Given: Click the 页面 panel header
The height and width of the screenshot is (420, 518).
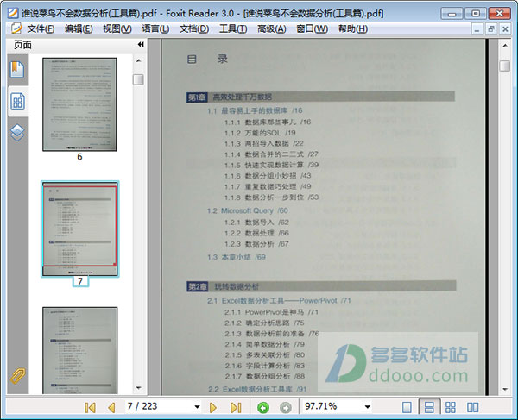Looking at the screenshot, I should pos(22,45).
